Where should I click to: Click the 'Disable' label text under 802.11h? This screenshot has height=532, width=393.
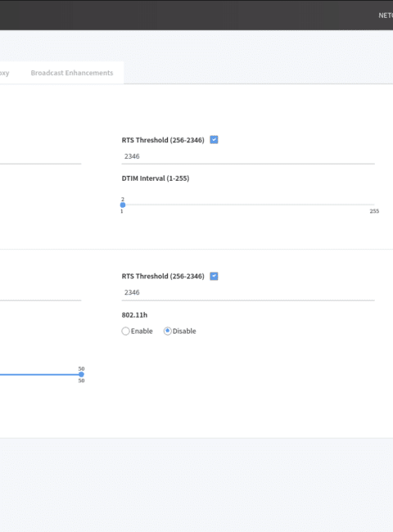[184, 331]
